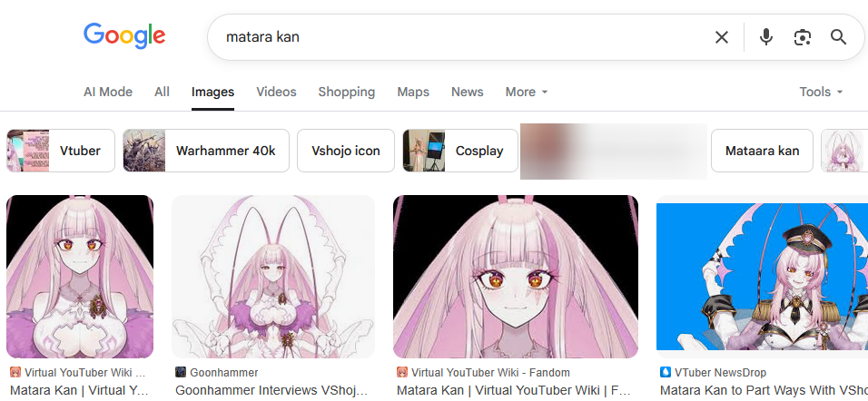This screenshot has width=868, height=401.
Task: Expand the More dropdown menu
Action: point(527,92)
